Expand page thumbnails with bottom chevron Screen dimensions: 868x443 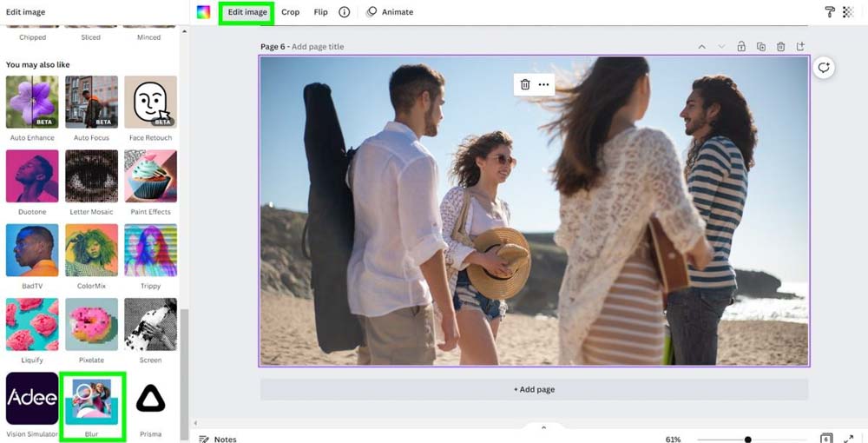point(543,427)
